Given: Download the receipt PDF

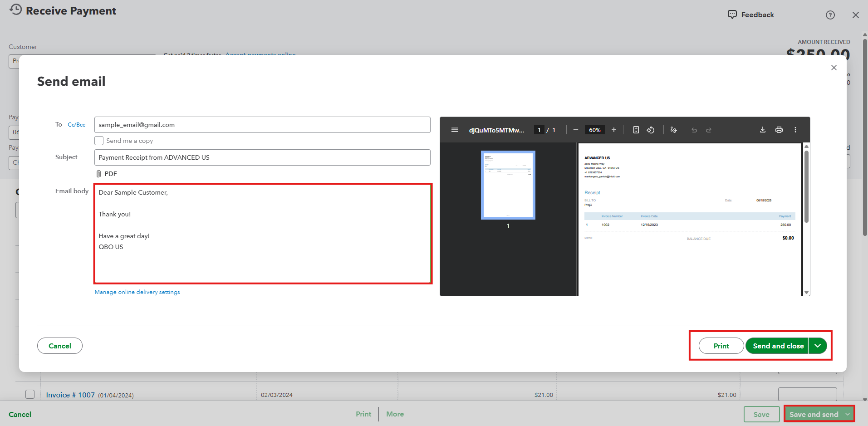Looking at the screenshot, I should coord(762,130).
